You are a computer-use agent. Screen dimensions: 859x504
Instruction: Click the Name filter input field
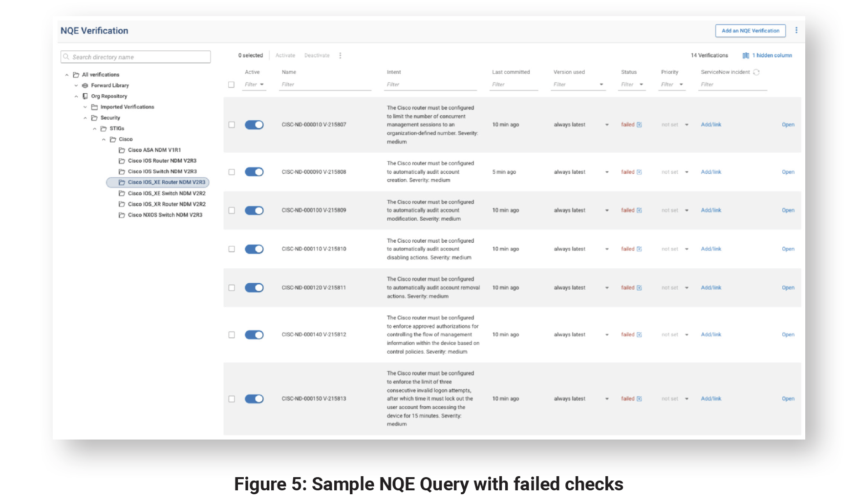(325, 84)
